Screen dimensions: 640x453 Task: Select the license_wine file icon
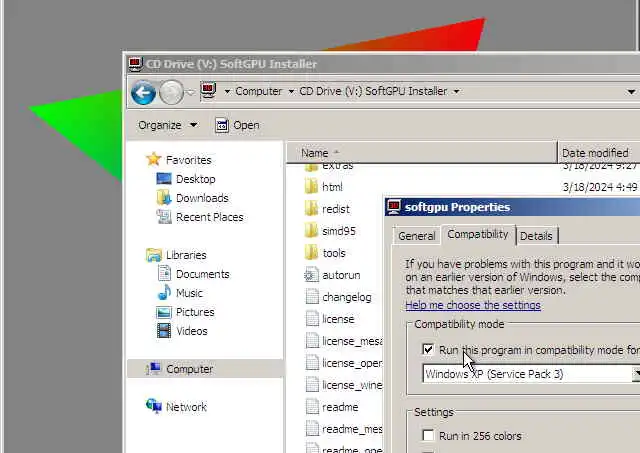point(312,385)
